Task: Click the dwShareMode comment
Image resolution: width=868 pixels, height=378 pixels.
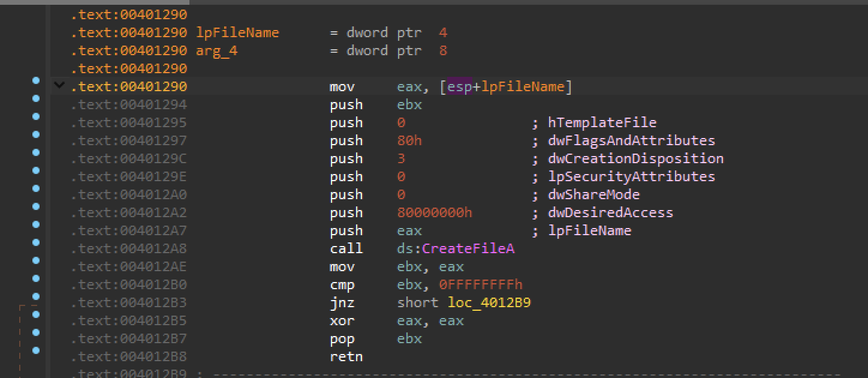Action: 594,194
